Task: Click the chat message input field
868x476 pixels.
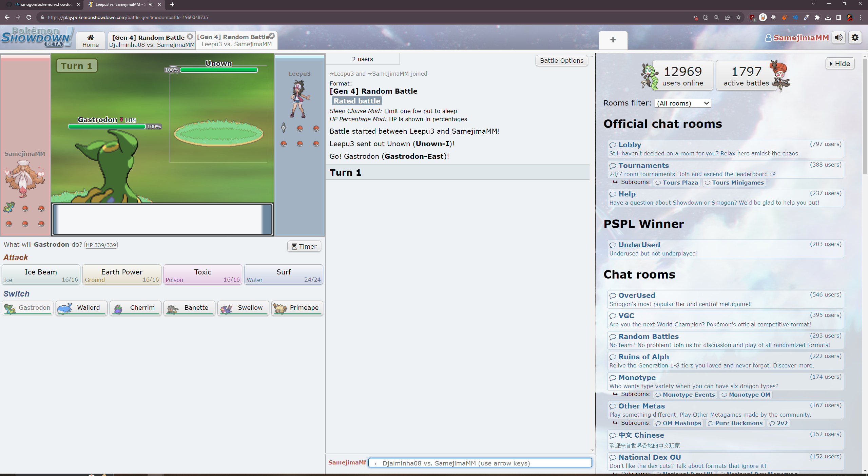Action: [480, 463]
